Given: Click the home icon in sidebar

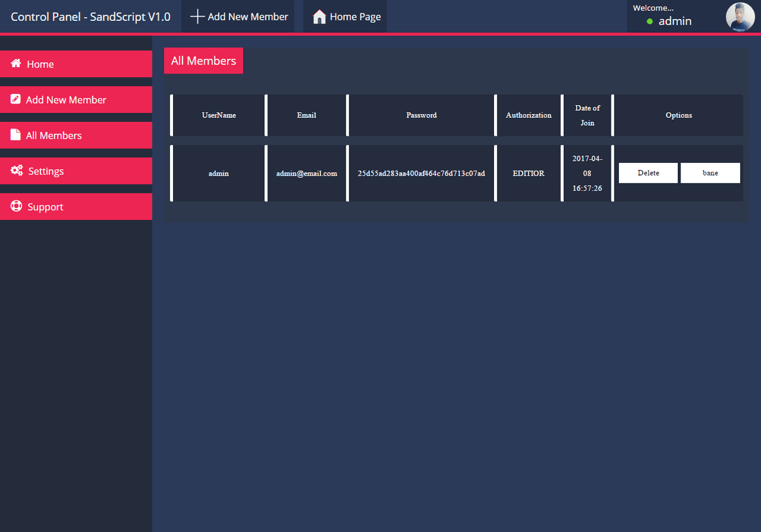Looking at the screenshot, I should coord(16,64).
